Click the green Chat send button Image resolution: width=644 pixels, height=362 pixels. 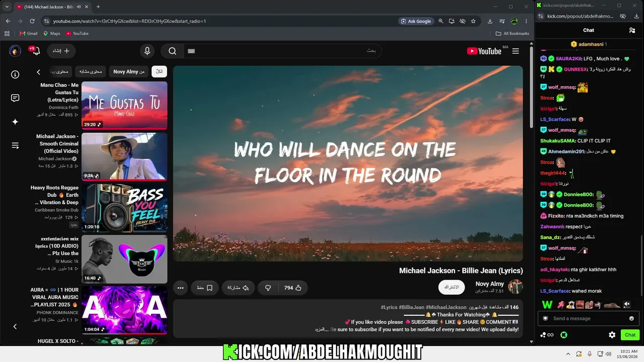click(x=630, y=335)
